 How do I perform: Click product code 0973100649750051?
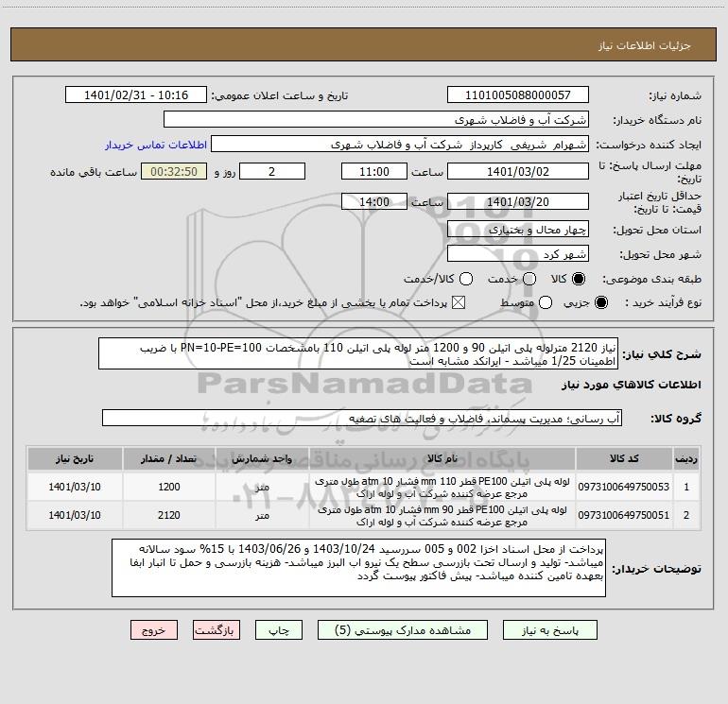624,515
